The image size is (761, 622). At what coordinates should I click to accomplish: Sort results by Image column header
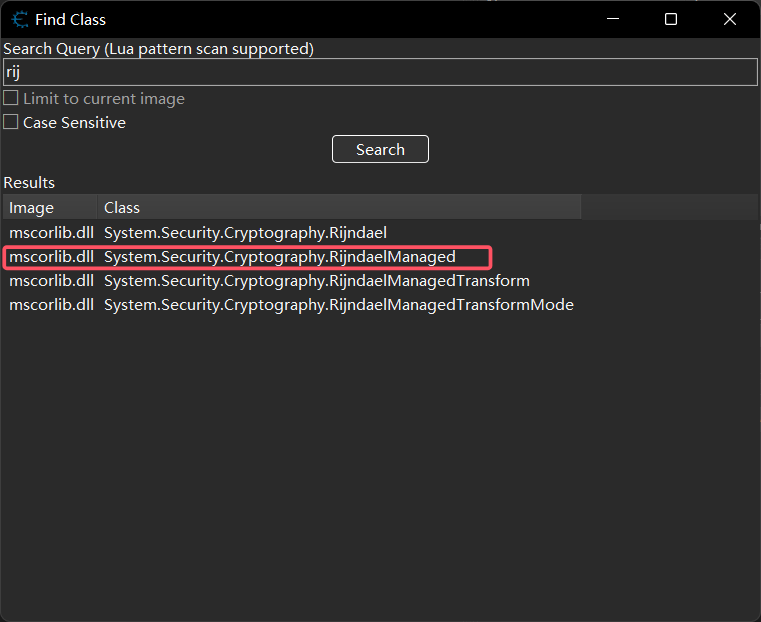coord(50,208)
